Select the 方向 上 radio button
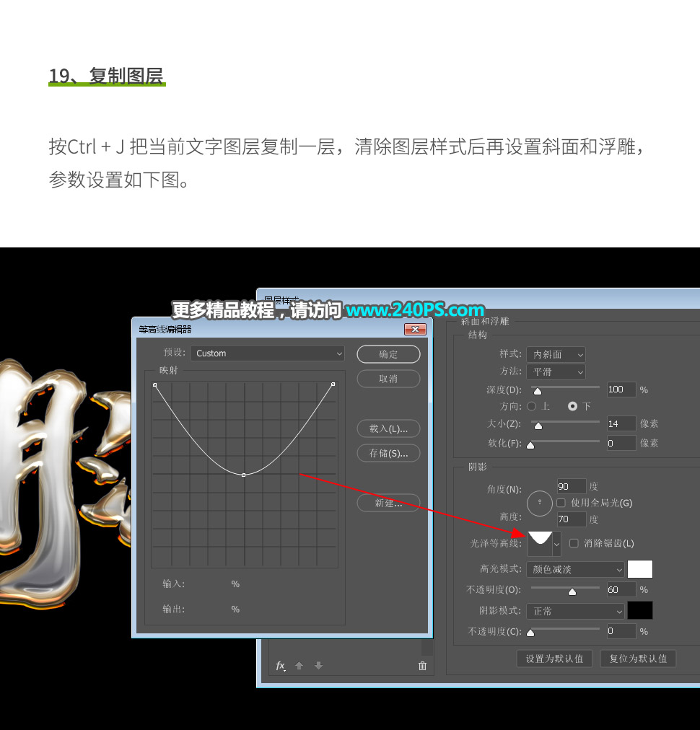Image resolution: width=700 pixels, height=730 pixels. (x=532, y=405)
